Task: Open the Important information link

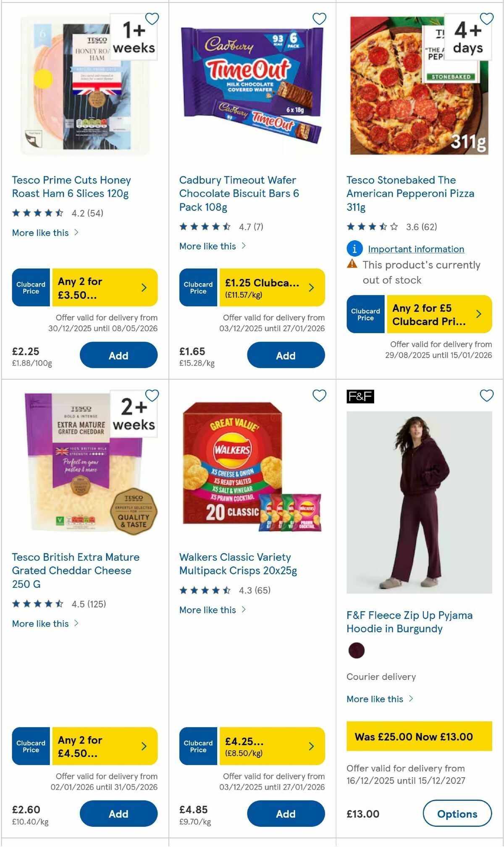Action: [416, 249]
